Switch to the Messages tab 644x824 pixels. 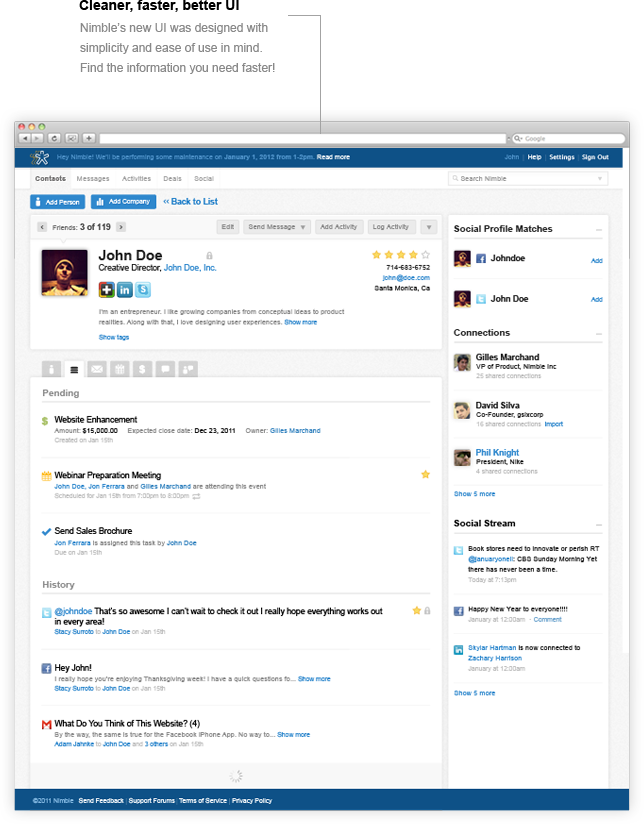pos(93,179)
